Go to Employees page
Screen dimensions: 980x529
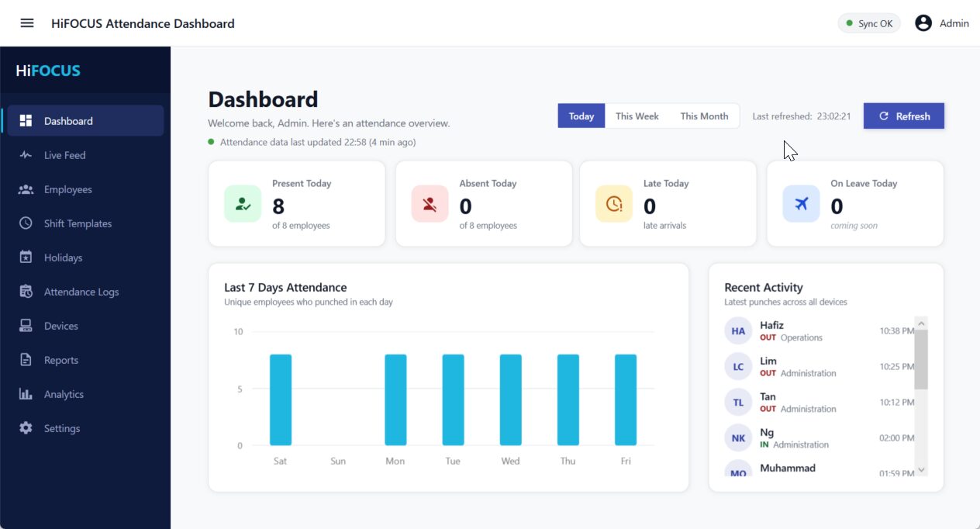point(85,189)
